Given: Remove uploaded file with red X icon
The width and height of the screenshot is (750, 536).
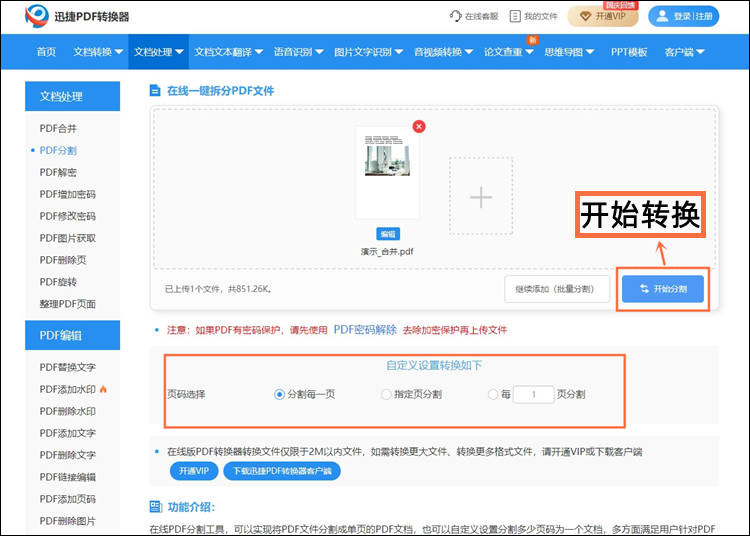Looking at the screenshot, I should point(419,126).
